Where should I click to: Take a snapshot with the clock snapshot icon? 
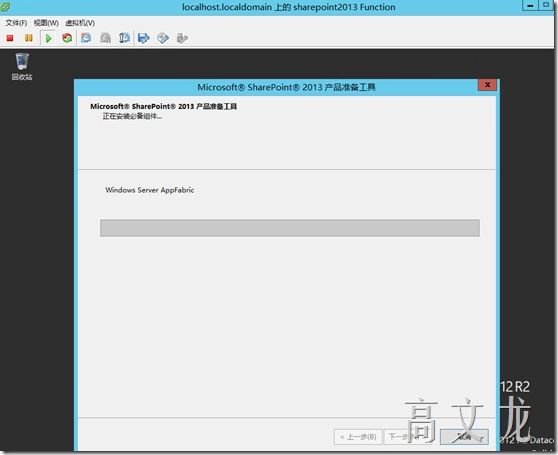click(x=86, y=38)
